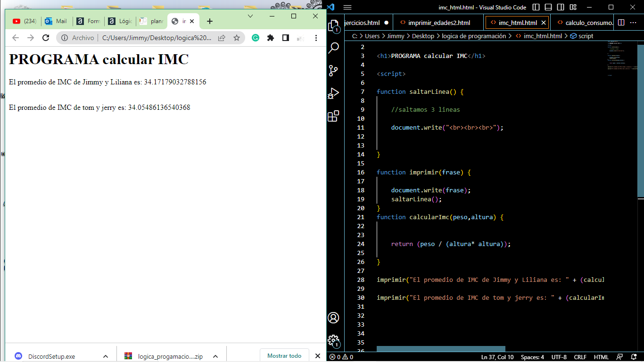Image resolution: width=644 pixels, height=362 pixels.
Task: Click the editor horizontal scrollbar
Action: [x=441, y=349]
